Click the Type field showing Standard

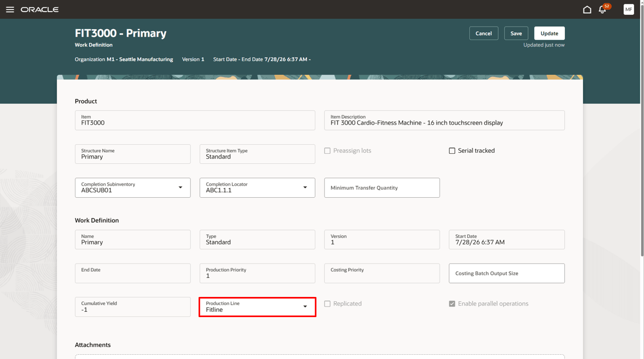257,240
